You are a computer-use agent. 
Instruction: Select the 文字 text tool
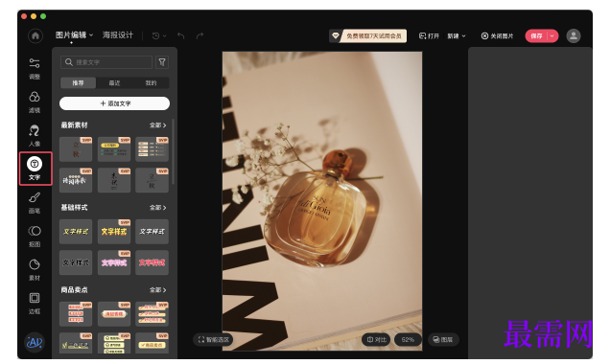click(35, 169)
